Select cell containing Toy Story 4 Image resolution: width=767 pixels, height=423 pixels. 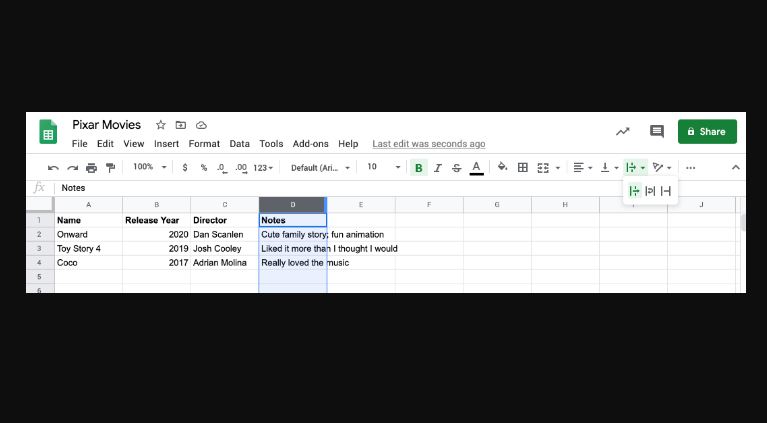(89, 248)
